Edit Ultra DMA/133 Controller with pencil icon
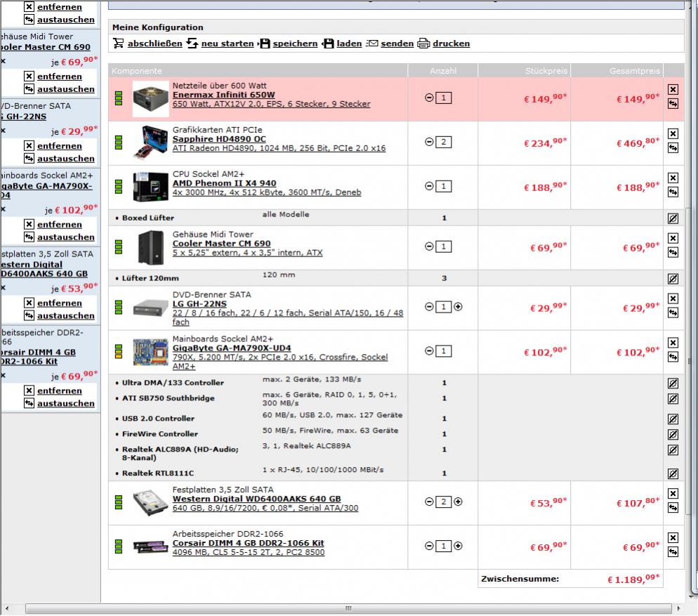 tap(673, 383)
